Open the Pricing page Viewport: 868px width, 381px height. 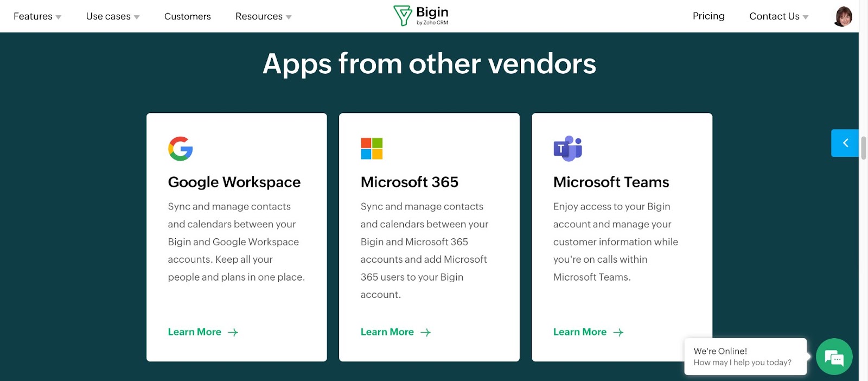[x=709, y=16]
